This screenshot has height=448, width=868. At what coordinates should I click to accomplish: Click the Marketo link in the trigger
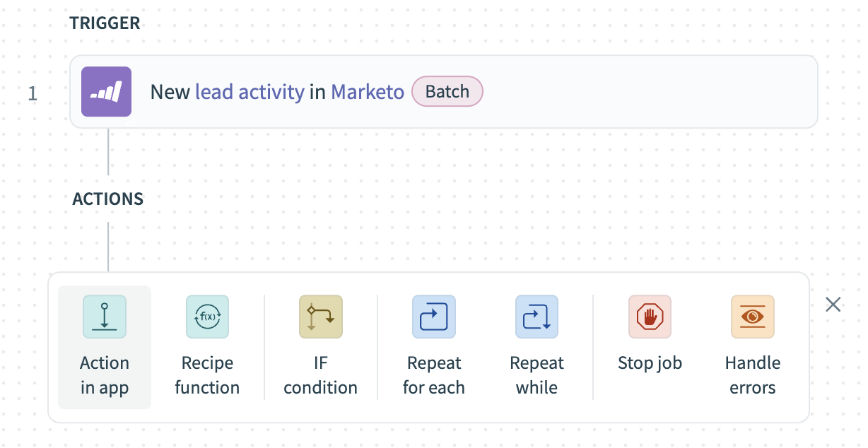point(367,91)
